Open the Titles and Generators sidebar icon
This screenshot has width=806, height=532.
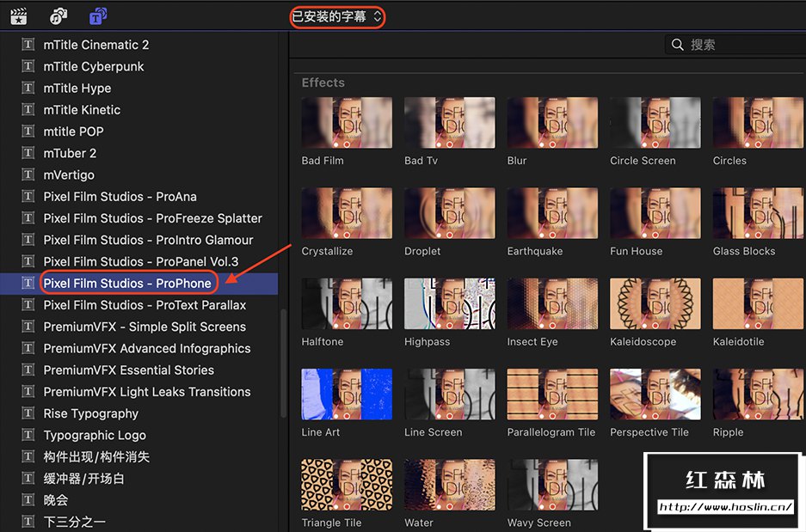[x=98, y=16]
